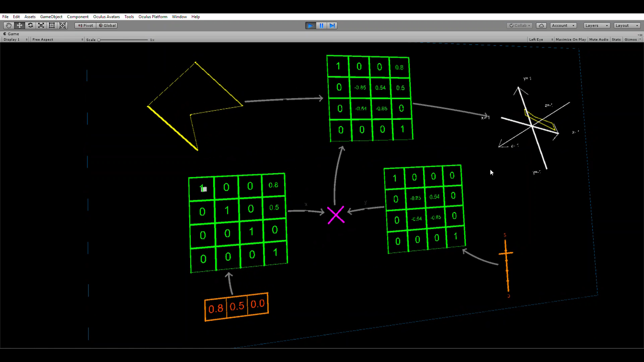The height and width of the screenshot is (362, 644).
Task: Open cloud services via cloud icon
Action: coord(541,25)
